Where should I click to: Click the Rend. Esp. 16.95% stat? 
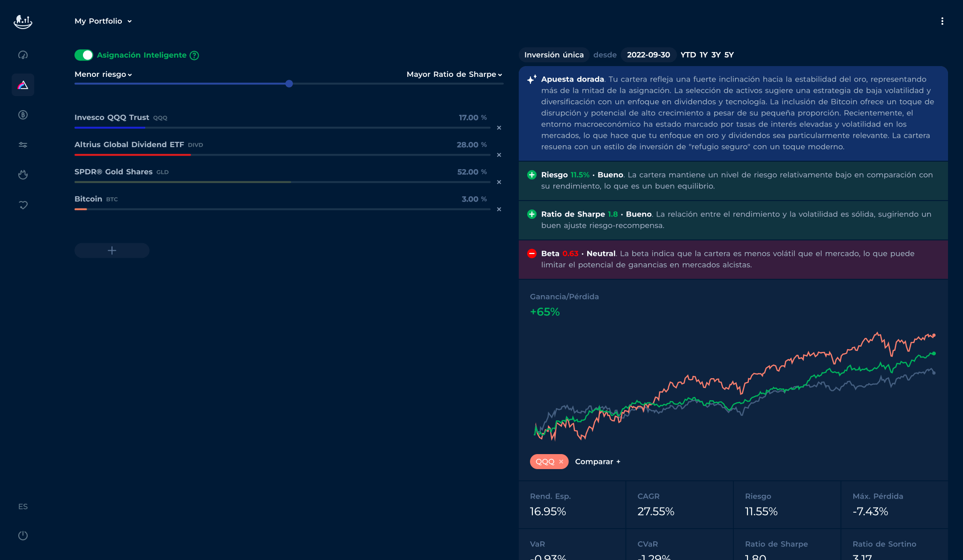(x=572, y=505)
